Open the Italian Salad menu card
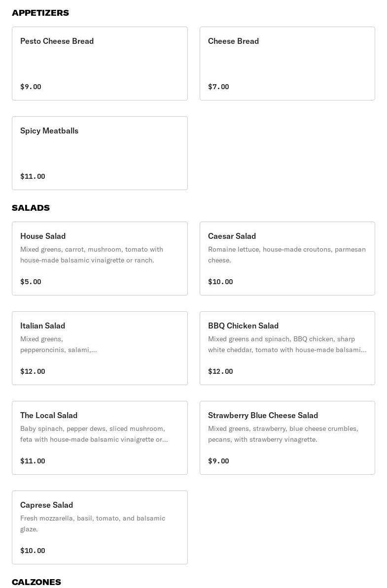387x588 pixels. pyautogui.click(x=100, y=348)
